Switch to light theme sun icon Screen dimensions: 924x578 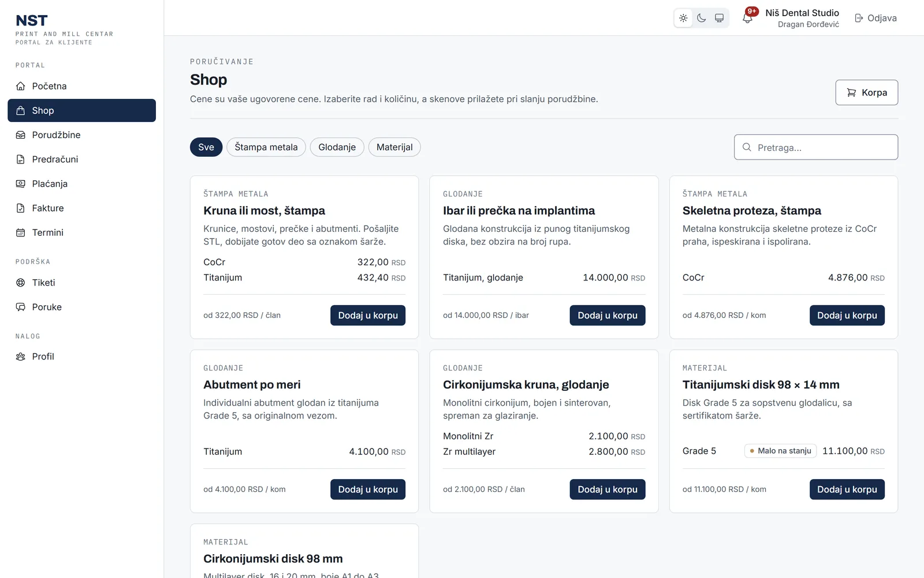pyautogui.click(x=683, y=18)
